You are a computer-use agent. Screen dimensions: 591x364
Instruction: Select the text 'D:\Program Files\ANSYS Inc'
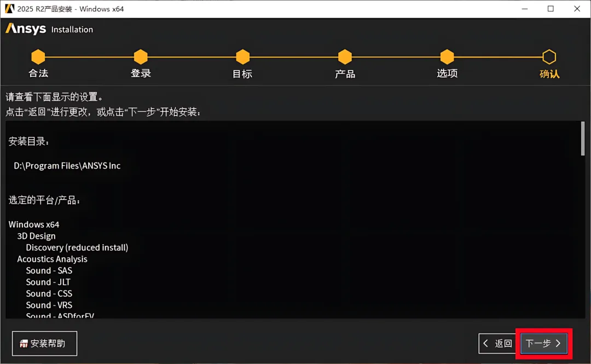coord(67,166)
